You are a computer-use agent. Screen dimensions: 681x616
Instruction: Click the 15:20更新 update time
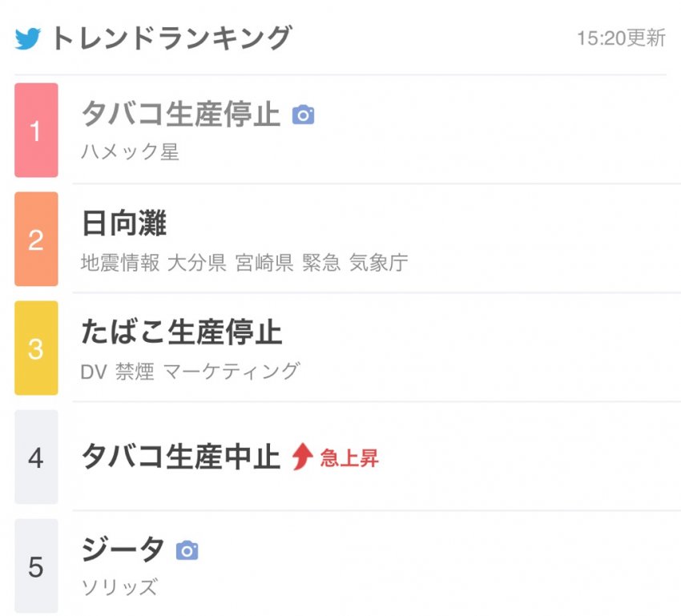(621, 38)
